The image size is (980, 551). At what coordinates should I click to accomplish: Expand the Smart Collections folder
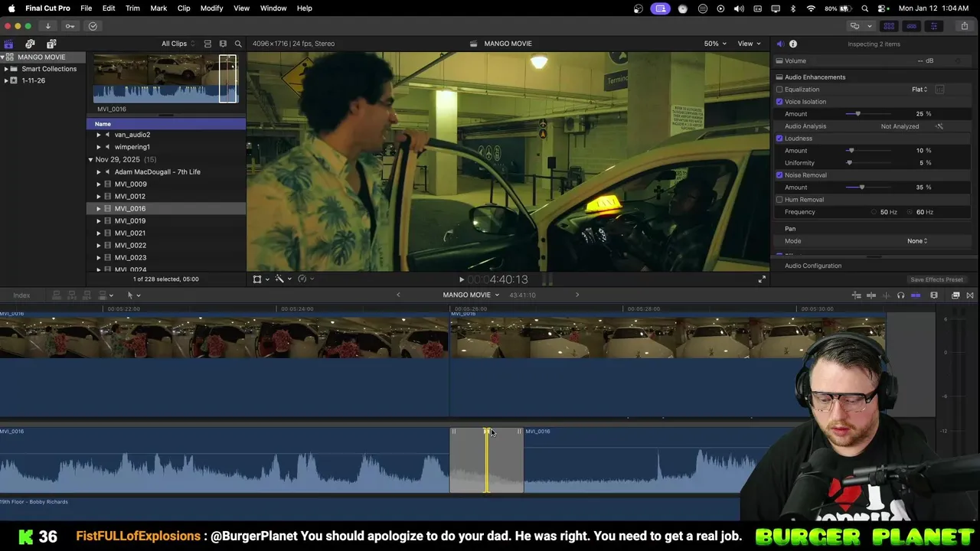click(6, 69)
